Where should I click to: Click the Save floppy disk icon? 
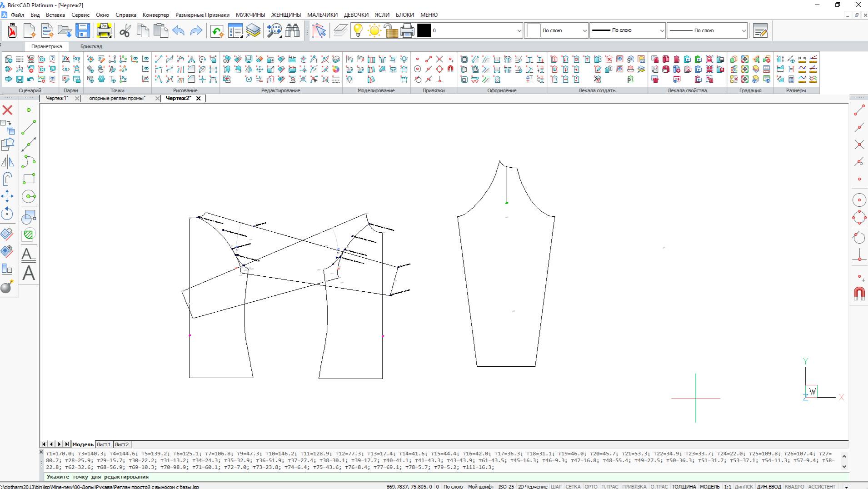pyautogui.click(x=83, y=30)
